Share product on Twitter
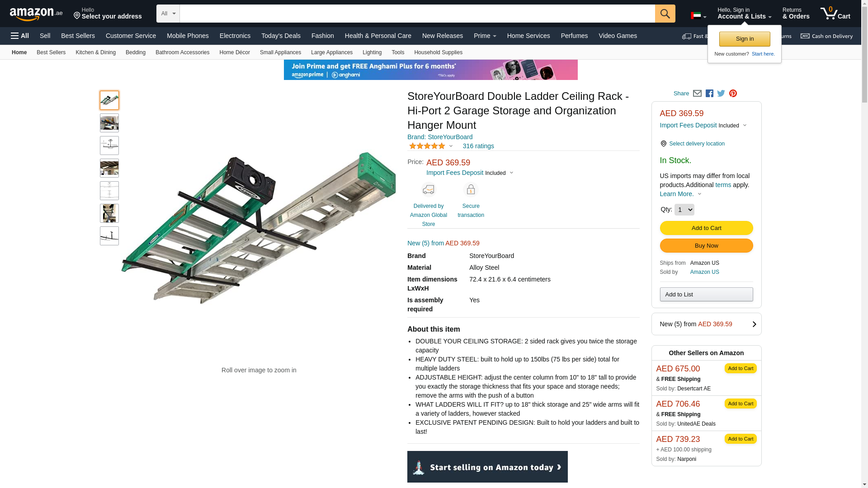The width and height of the screenshot is (868, 488). pyautogui.click(x=721, y=94)
